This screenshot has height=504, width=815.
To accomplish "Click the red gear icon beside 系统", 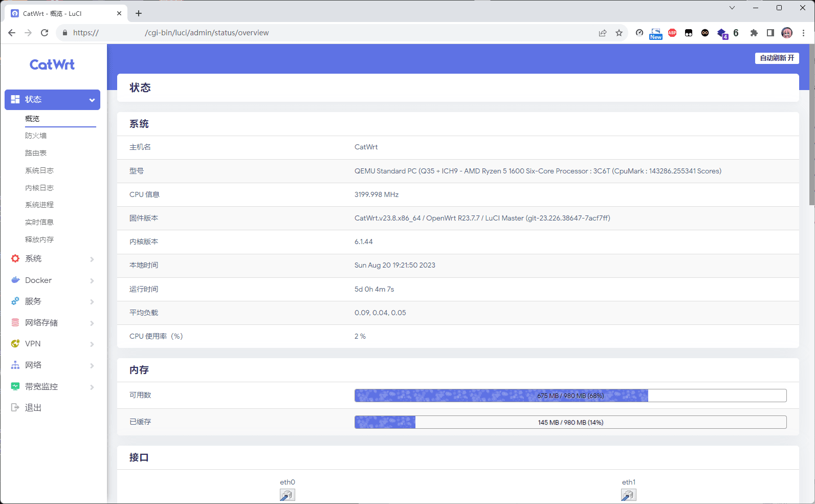I will click(15, 258).
